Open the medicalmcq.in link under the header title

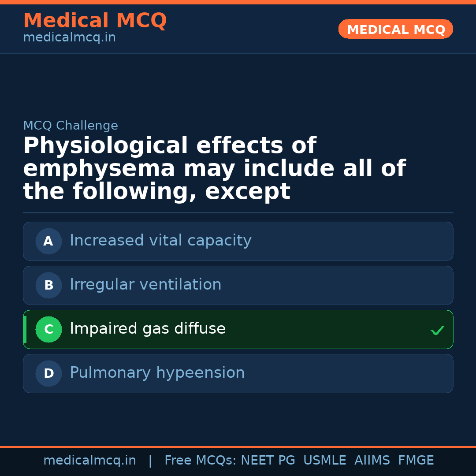pos(69,37)
